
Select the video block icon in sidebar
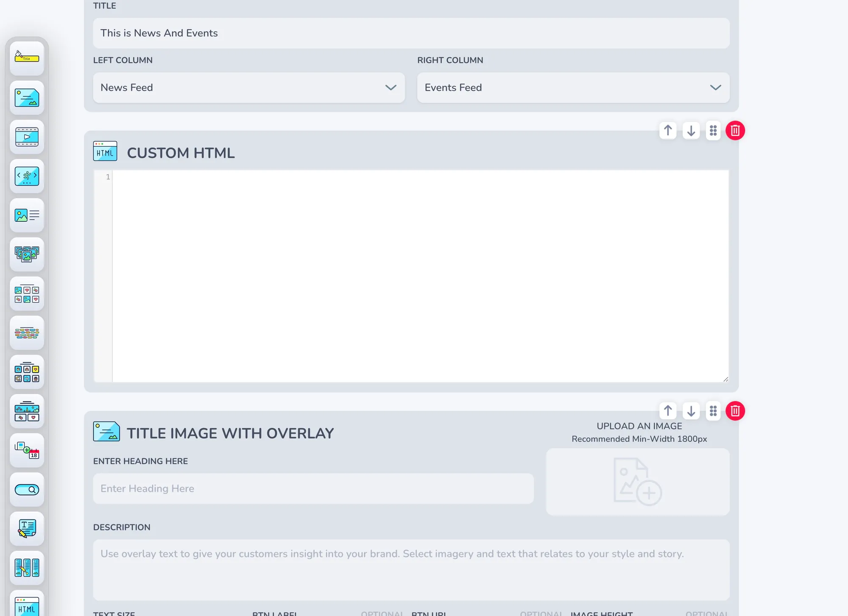tap(27, 137)
